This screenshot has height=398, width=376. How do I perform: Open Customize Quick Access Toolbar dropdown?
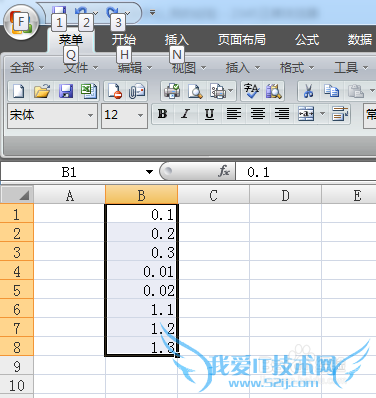pos(153,13)
